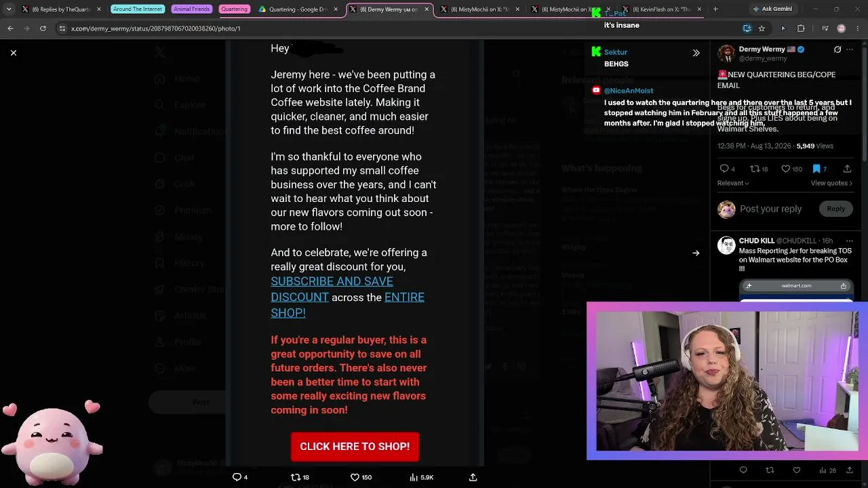This screenshot has width=868, height=488.
Task: Open the Ask Gemini button
Action: coord(772,9)
